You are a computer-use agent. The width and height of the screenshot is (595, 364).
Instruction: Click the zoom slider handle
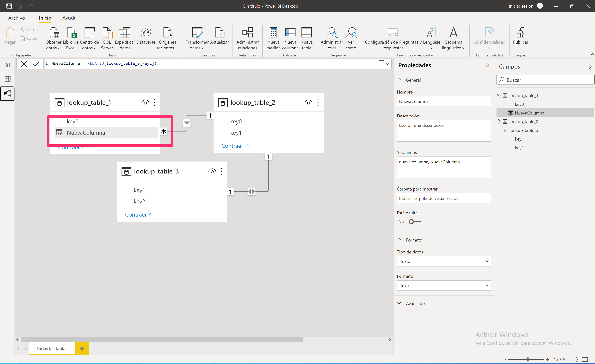click(x=528, y=359)
